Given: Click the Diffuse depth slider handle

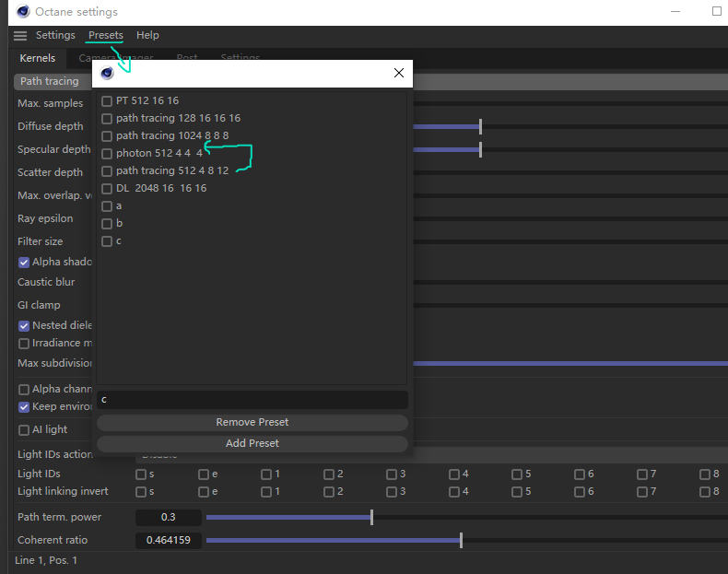Looking at the screenshot, I should [480, 126].
